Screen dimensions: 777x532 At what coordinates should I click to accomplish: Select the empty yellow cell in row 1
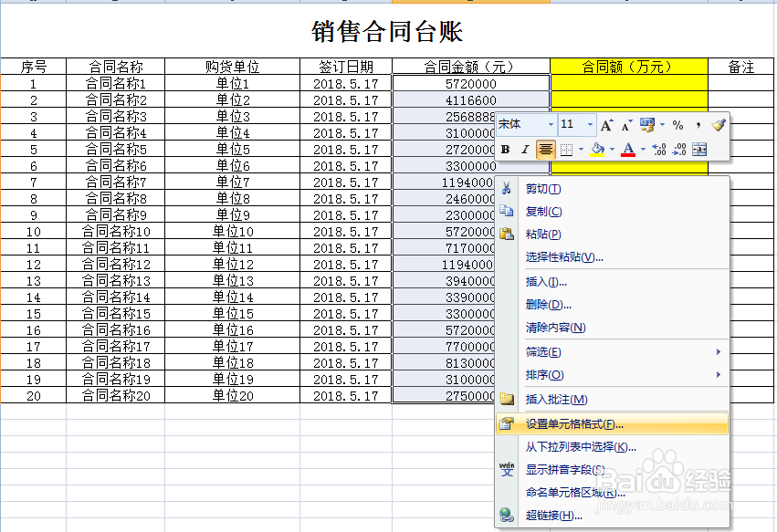pos(629,83)
